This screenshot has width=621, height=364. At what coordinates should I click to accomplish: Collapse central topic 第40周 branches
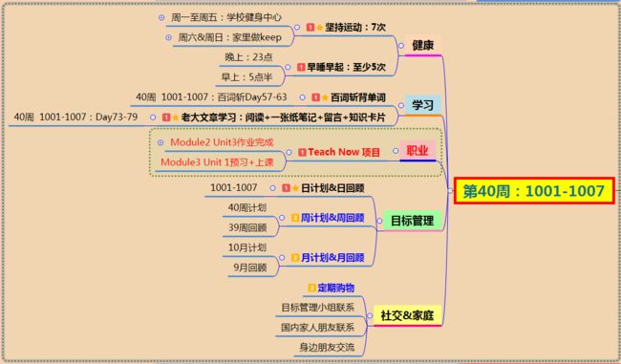[450, 190]
